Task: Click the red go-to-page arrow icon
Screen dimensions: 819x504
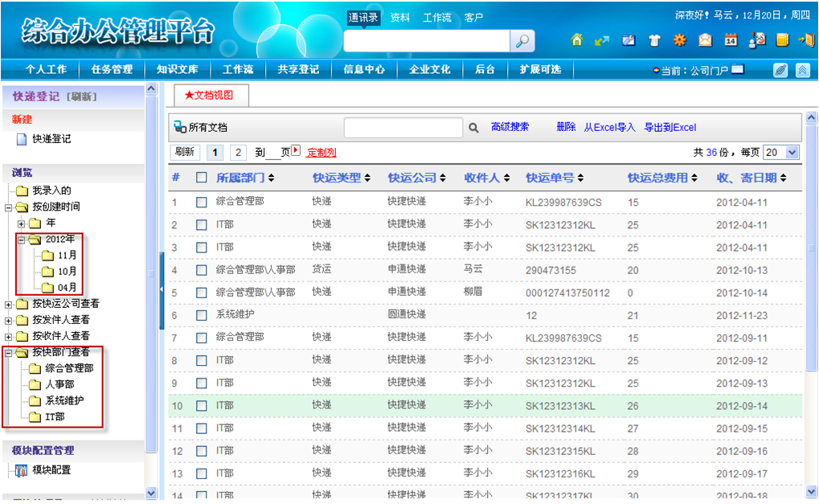Action: point(296,150)
